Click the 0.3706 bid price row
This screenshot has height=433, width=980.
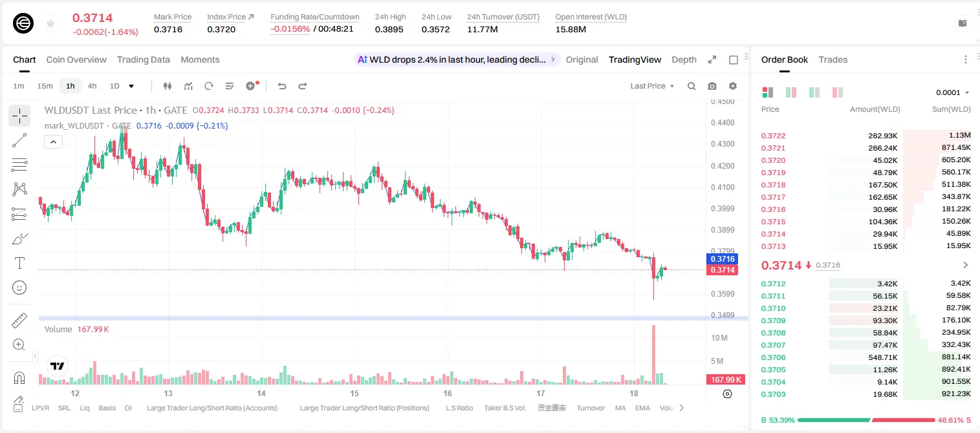click(x=866, y=357)
